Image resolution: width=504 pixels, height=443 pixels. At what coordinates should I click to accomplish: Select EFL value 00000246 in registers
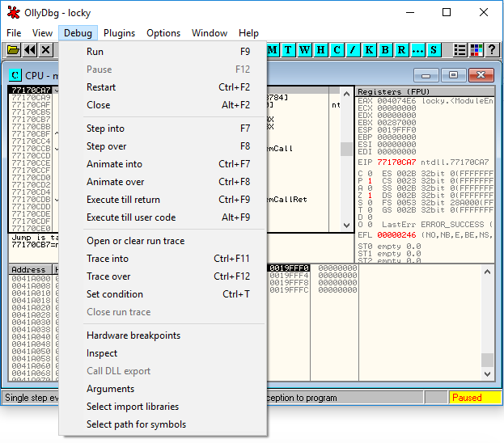click(x=396, y=235)
